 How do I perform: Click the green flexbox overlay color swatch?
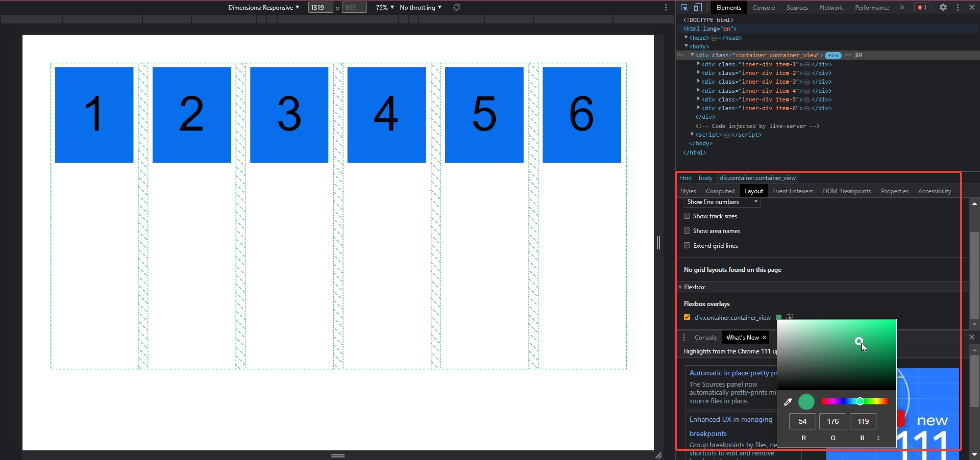(x=778, y=317)
